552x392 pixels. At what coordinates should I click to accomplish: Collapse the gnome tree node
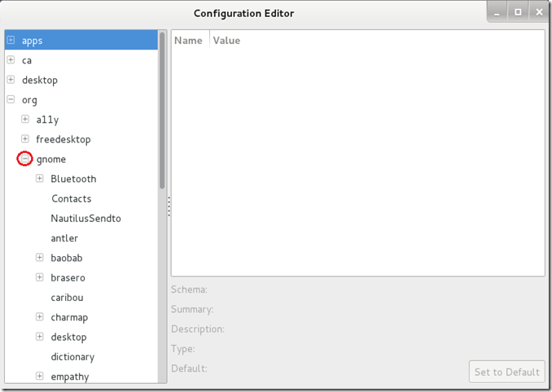tap(25, 159)
